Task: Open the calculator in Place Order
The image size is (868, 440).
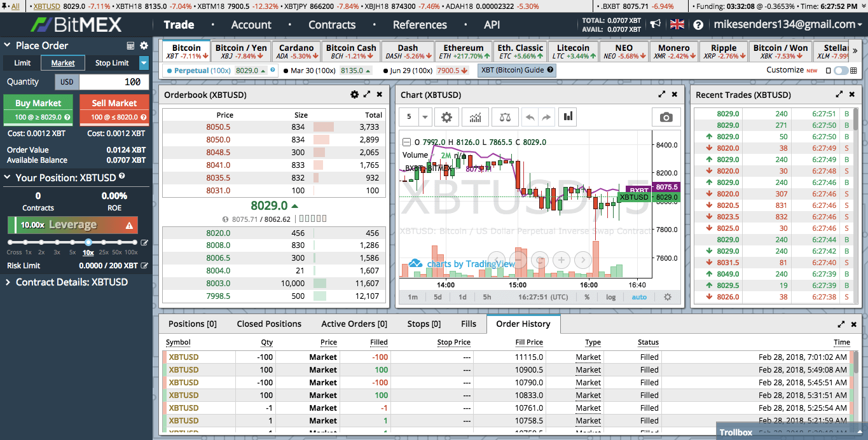Action: [130, 46]
